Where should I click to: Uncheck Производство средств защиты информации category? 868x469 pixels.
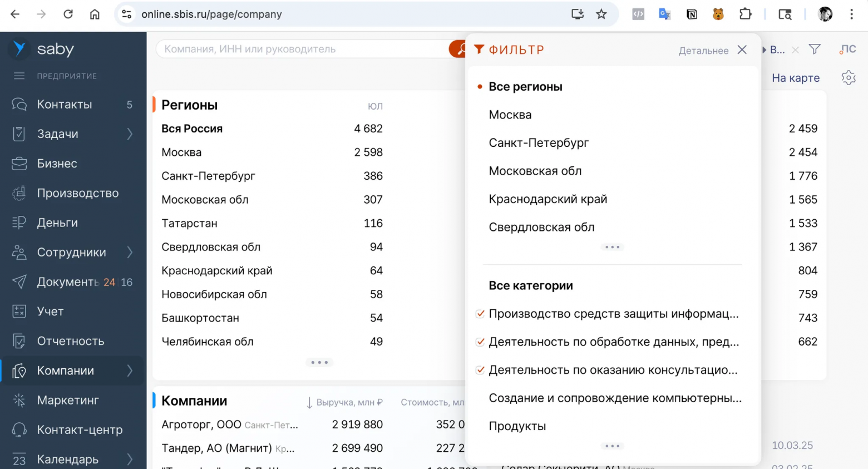(480, 314)
